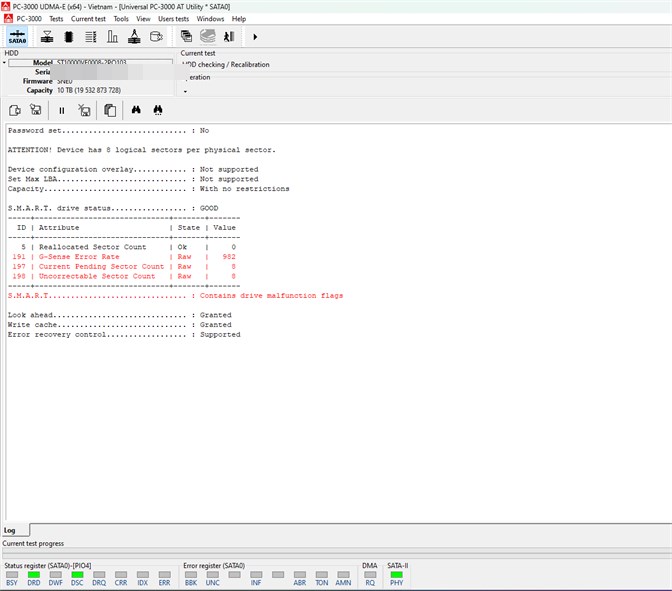Open the cascaded windows toolbar icon

click(x=186, y=36)
